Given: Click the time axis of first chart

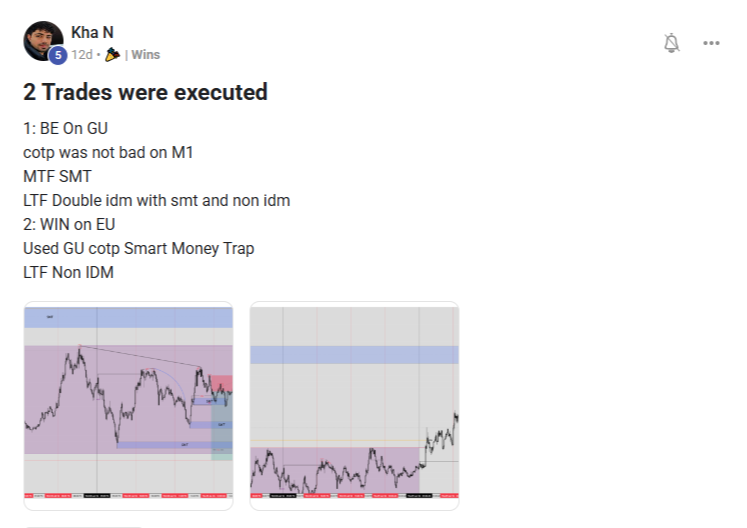Looking at the screenshot, I should pos(128,496).
